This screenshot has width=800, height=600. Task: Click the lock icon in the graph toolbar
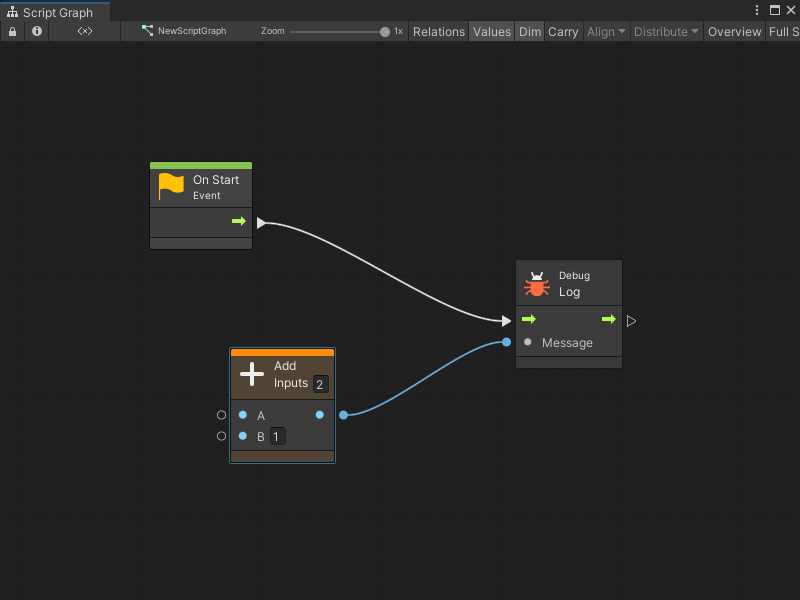pos(12,31)
